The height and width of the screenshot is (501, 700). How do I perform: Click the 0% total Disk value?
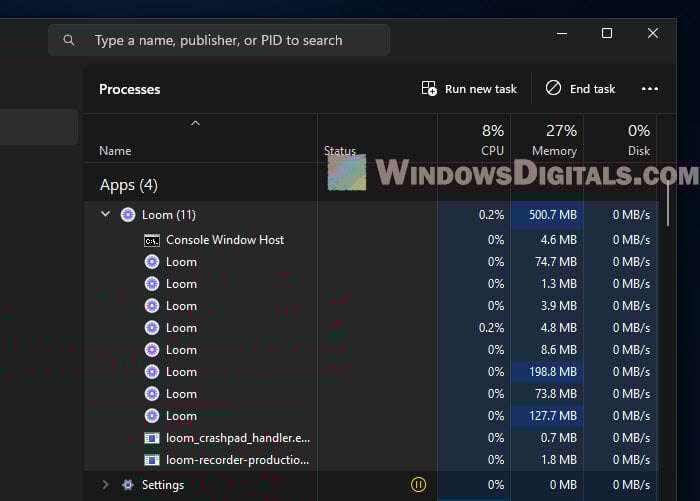(639, 131)
